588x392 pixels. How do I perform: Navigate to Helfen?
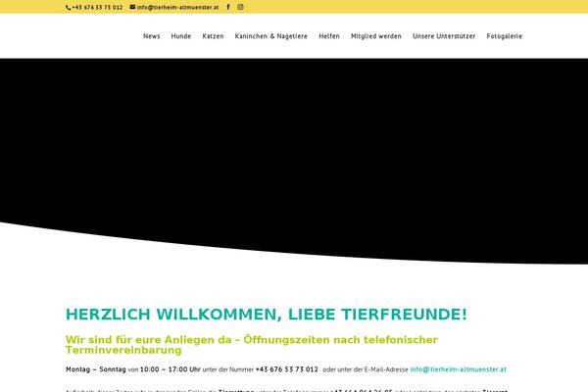[329, 36]
